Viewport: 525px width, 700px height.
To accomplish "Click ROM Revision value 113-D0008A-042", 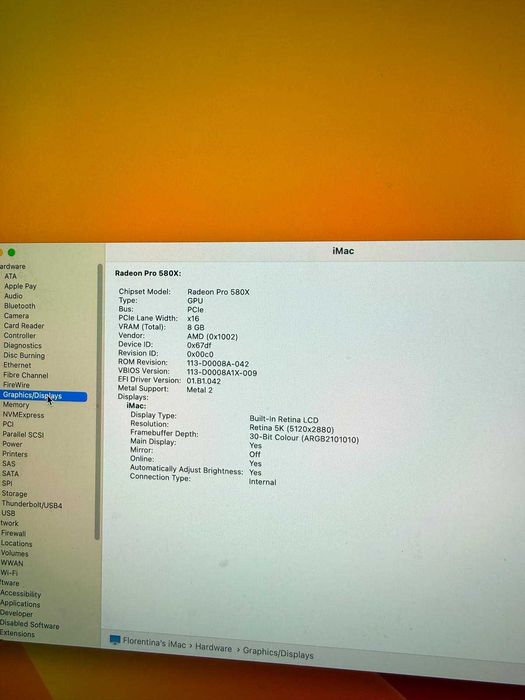I will point(218,364).
